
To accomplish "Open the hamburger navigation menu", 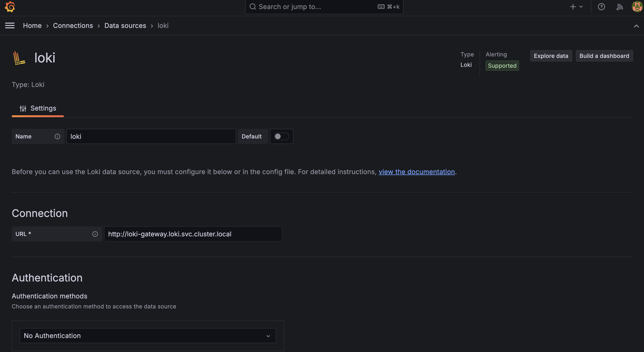I will pyautogui.click(x=10, y=25).
